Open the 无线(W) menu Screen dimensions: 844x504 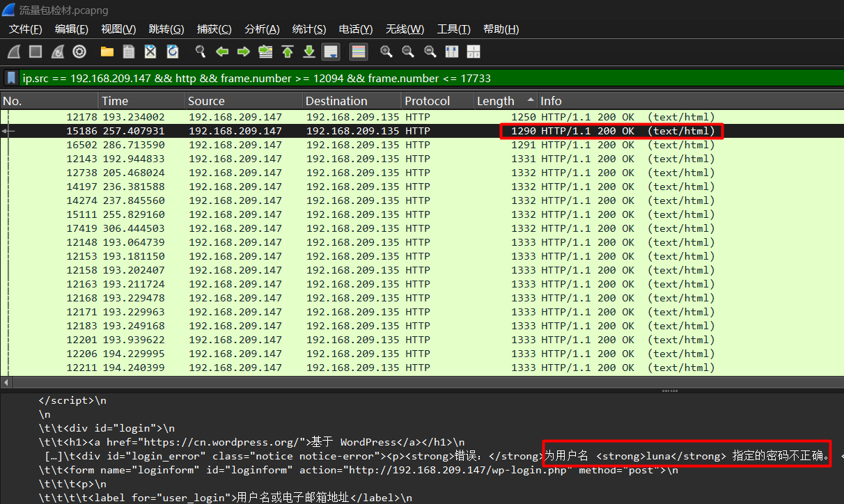pos(405,29)
